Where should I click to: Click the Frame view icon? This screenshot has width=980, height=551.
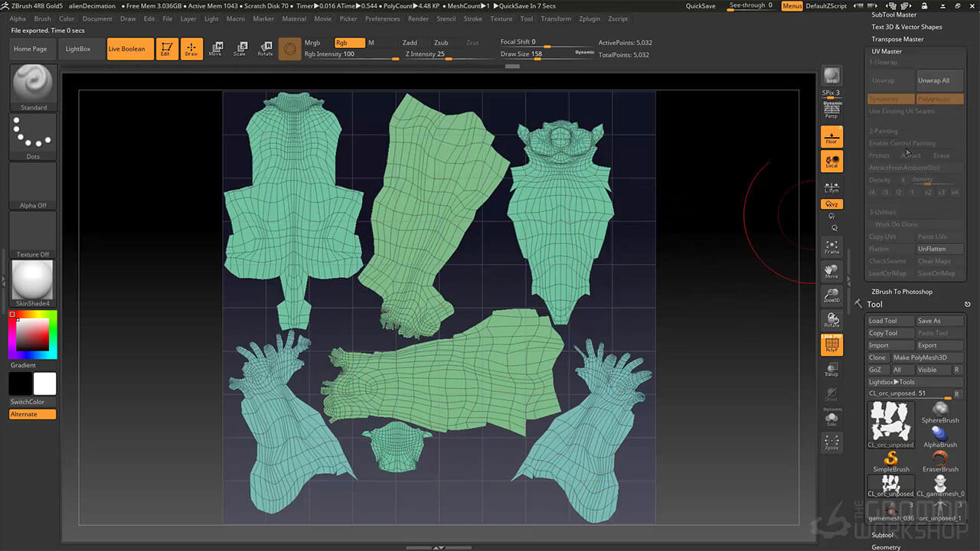coord(831,246)
